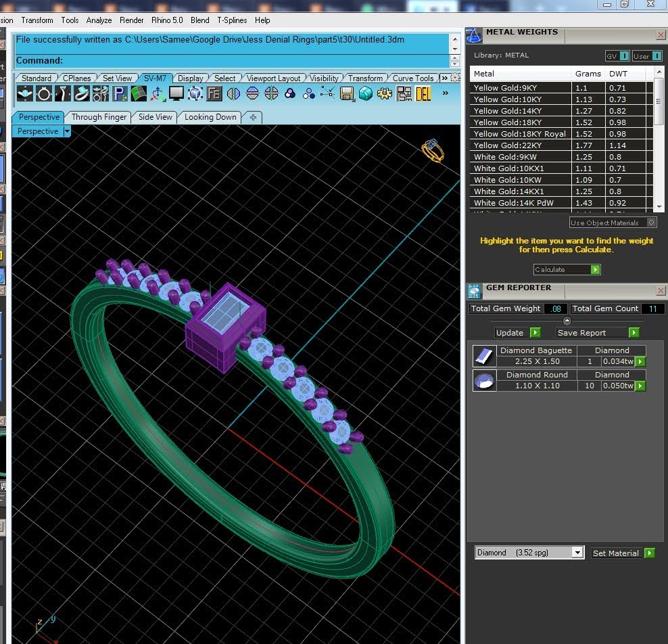Open the Analyze menu
668x644 pixels.
point(99,20)
